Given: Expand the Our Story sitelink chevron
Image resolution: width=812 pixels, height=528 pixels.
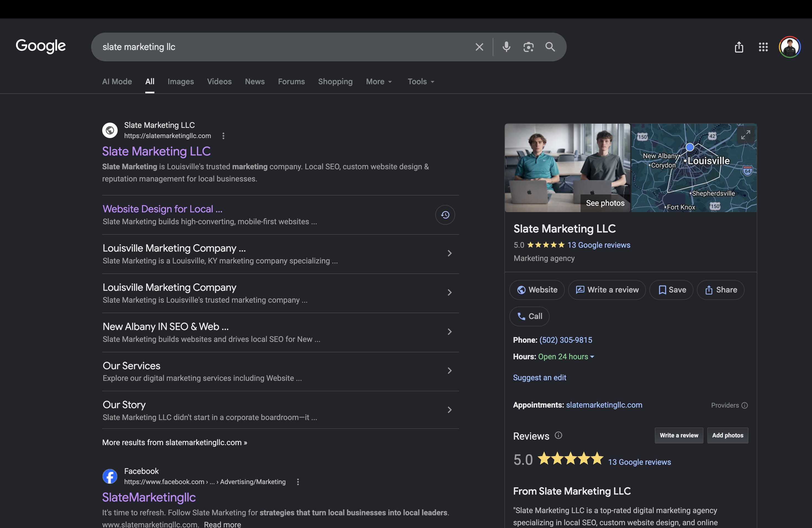Looking at the screenshot, I should tap(450, 410).
